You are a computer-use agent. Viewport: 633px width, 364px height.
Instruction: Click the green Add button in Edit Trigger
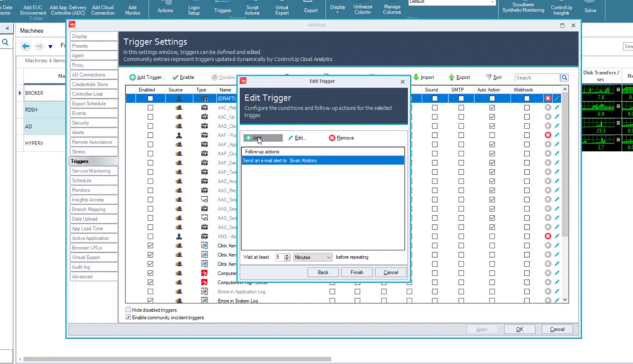pos(263,138)
